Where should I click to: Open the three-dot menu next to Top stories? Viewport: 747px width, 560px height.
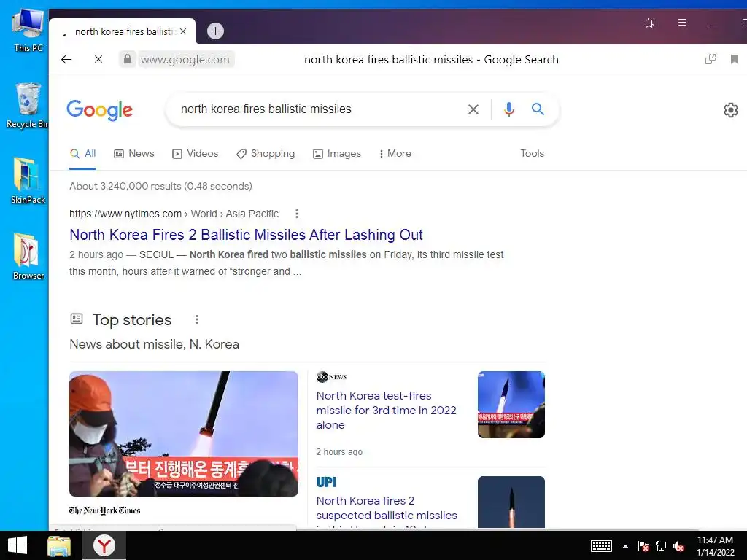pyautogui.click(x=197, y=319)
